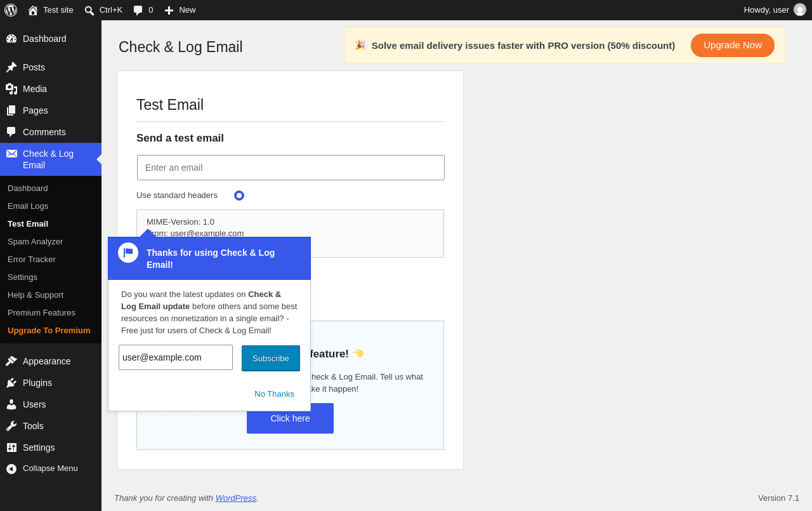Go to Email Logs submenu

pyautogui.click(x=28, y=206)
